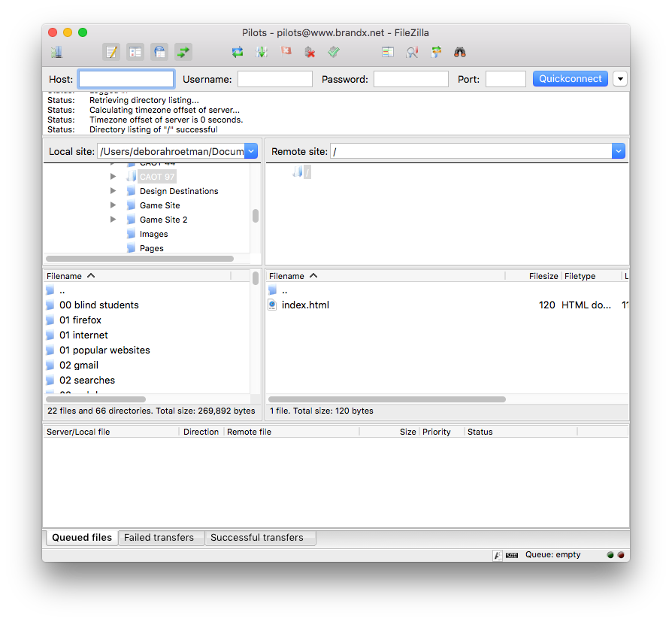Viewport: 672px width, 622px height.
Task: Click the Server/Local file column header
Action: click(111, 432)
